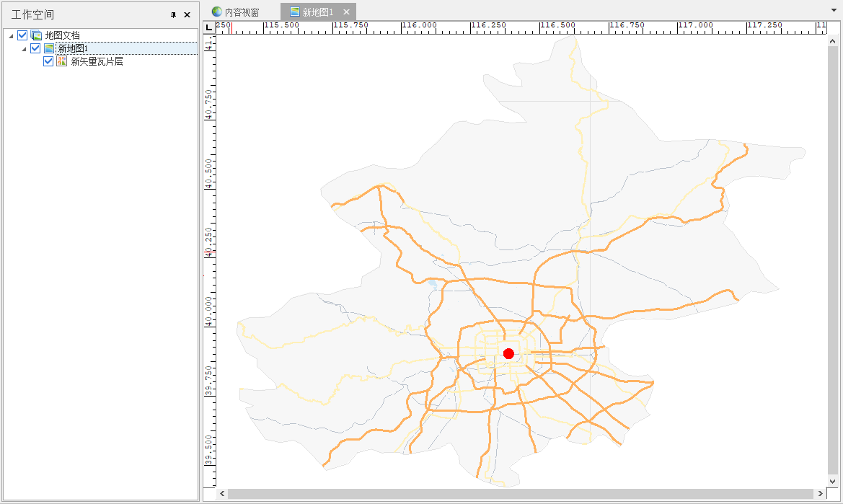Uncheck the 地图文档 visibility checkbox
Screen dimensions: 843x504
pos(22,35)
